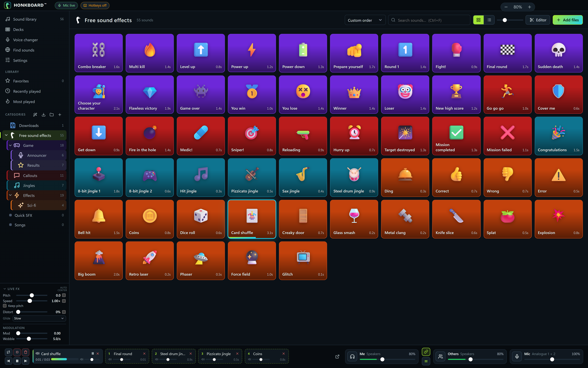Open Decks in the sidebar
This screenshot has height=368, width=588.
(x=35, y=29)
